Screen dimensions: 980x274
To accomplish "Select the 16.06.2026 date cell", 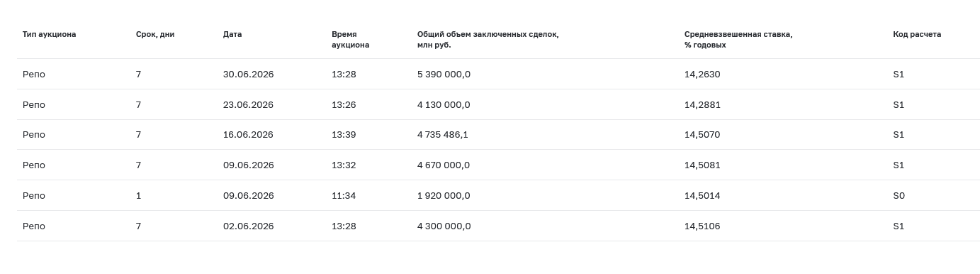I will click(248, 134).
